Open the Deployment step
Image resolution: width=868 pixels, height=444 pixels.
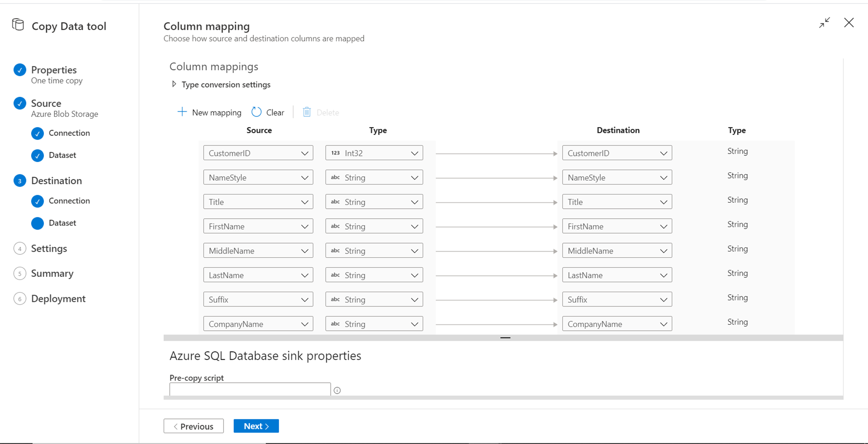tap(58, 299)
